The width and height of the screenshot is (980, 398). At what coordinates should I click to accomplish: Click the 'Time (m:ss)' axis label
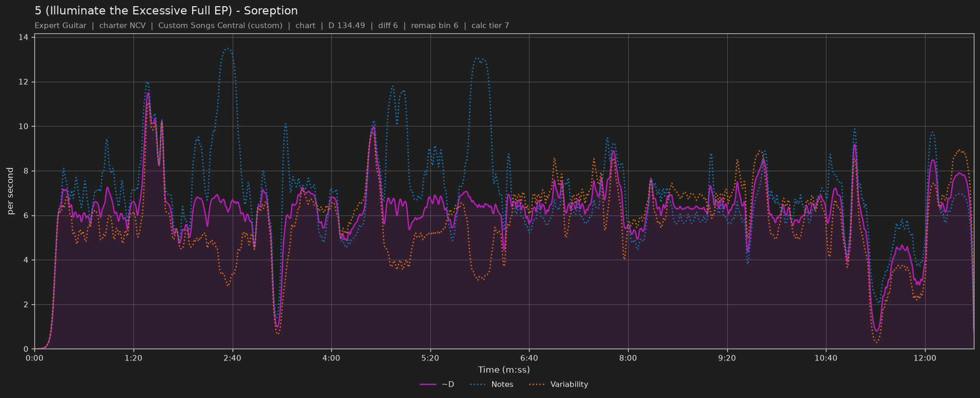(504, 370)
